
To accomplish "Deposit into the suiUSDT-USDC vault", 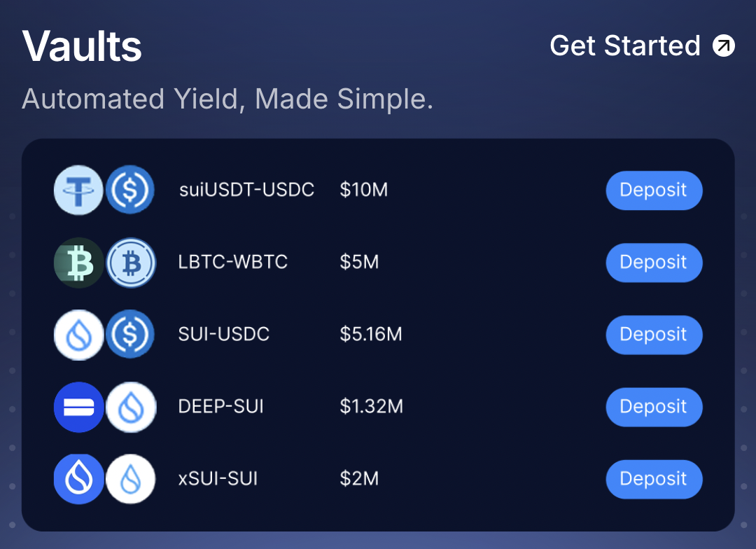I will coord(653,190).
